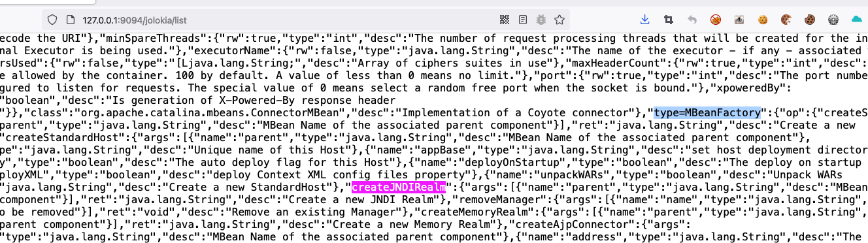This screenshot has height=243, width=868.
Task: Click the grey undo arrow icon
Action: pyautogui.click(x=692, y=20)
